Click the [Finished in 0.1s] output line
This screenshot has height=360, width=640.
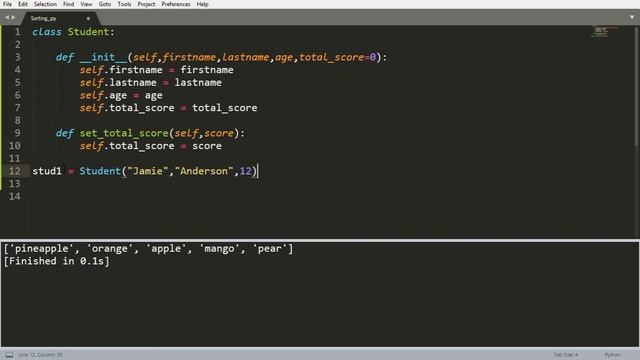56,261
